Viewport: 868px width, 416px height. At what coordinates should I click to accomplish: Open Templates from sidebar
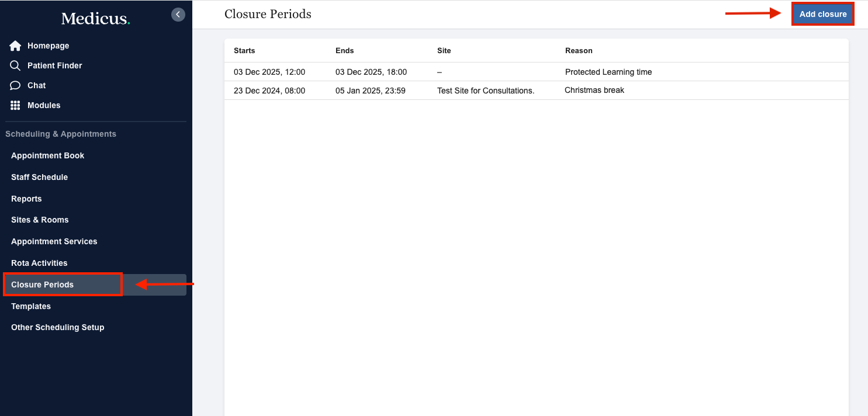pos(31,306)
